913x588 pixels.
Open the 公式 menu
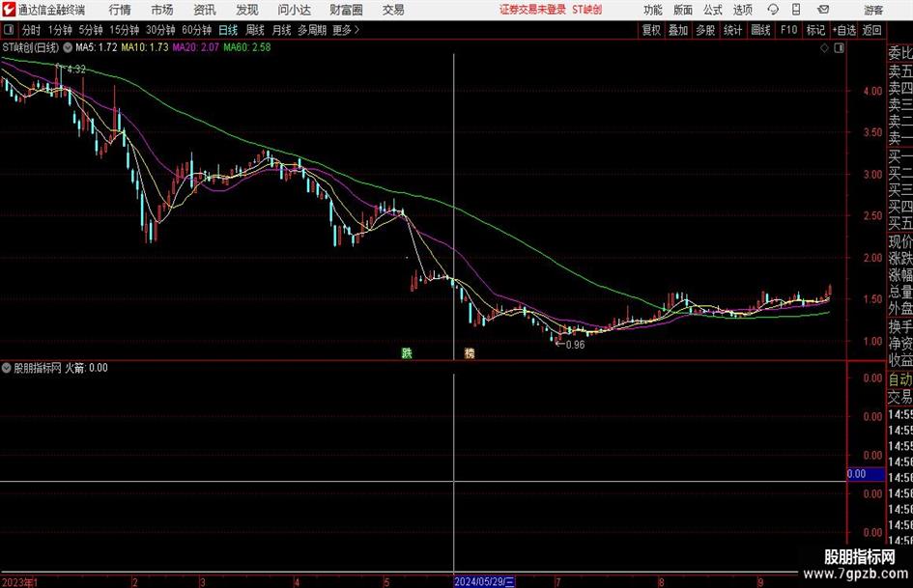pyautogui.click(x=713, y=10)
